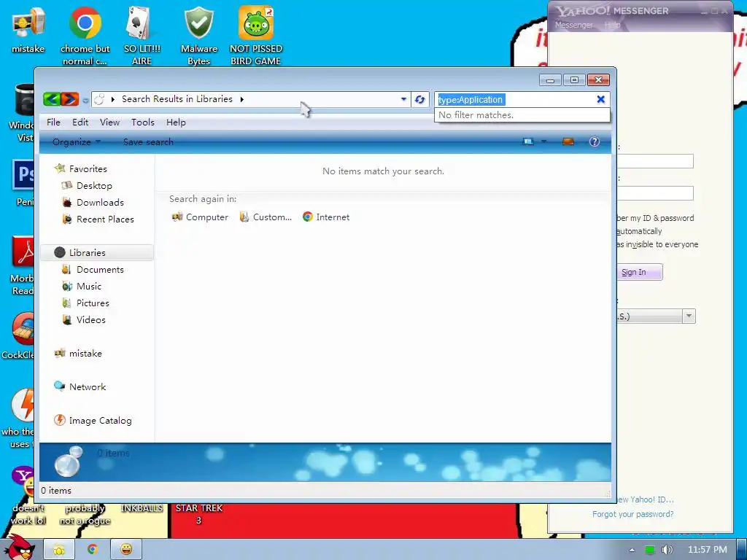
Task: Expand the address bar history dropdown
Action: [403, 99]
